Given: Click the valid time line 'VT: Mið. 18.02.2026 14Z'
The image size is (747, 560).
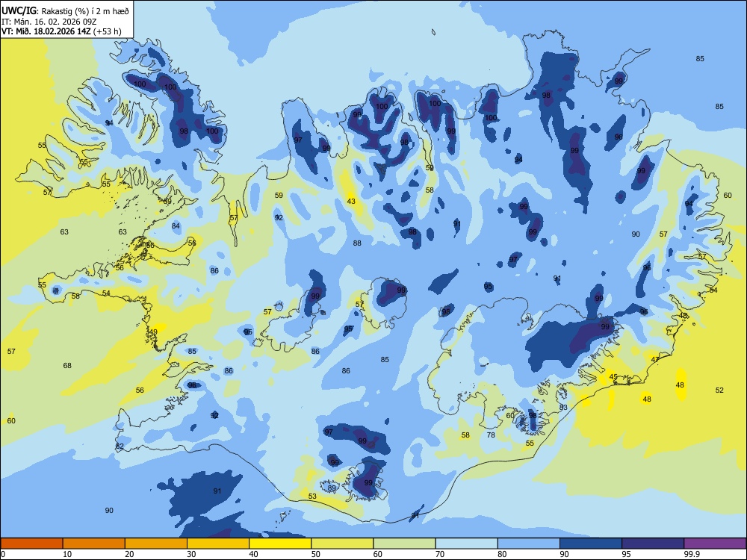Looking at the screenshot, I should pos(46,31).
